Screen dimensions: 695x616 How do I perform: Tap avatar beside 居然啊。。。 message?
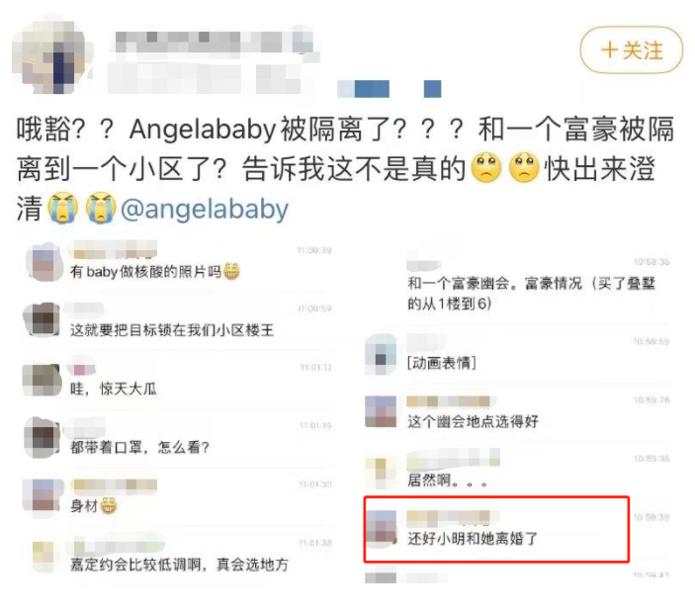tap(380, 473)
